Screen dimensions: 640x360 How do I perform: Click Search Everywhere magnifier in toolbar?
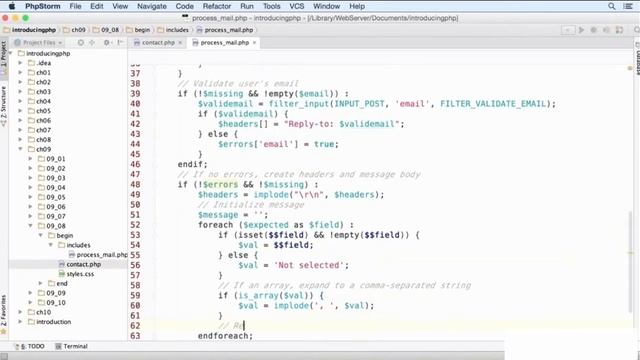[x=636, y=30]
